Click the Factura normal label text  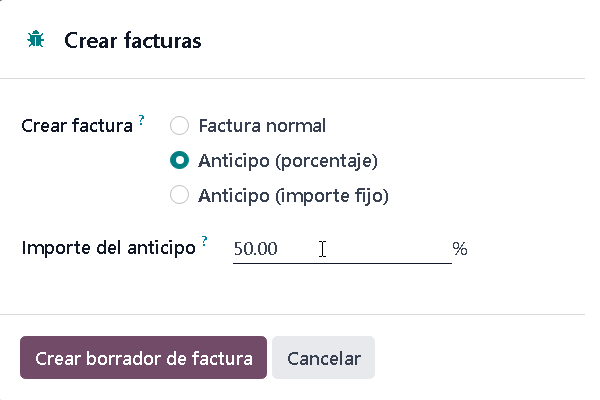262,126
